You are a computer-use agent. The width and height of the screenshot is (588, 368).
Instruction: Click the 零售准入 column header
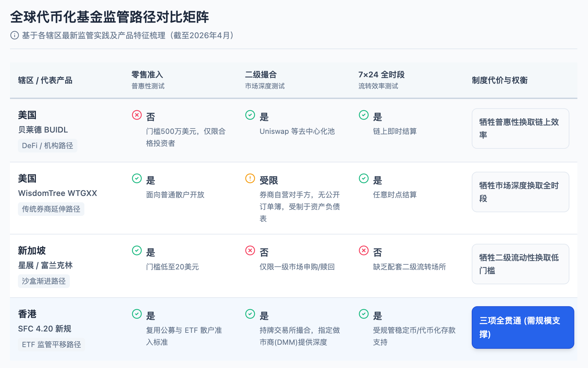click(147, 75)
